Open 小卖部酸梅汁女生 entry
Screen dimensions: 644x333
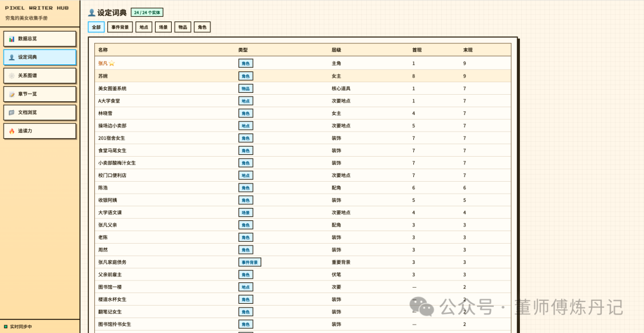point(303,163)
